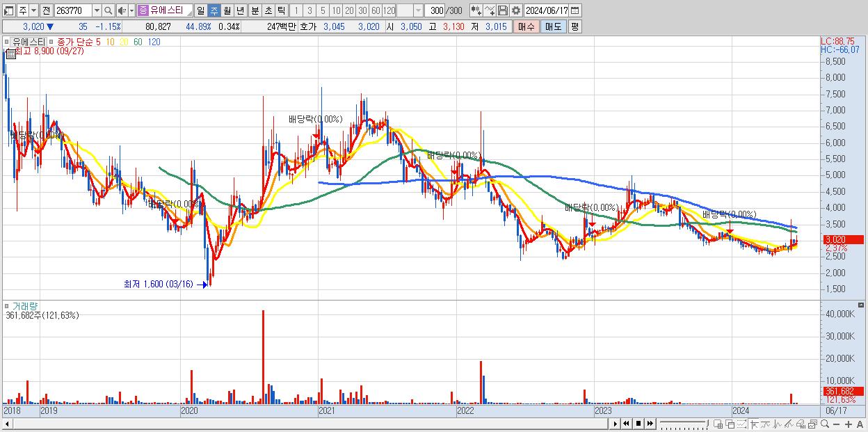
Task: Click the stock name 유에스티 field
Action: [x=165, y=10]
